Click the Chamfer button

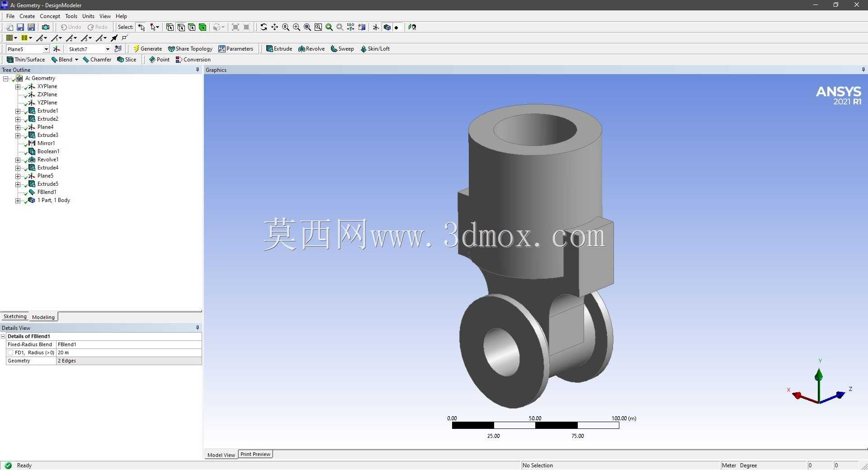[x=97, y=60]
